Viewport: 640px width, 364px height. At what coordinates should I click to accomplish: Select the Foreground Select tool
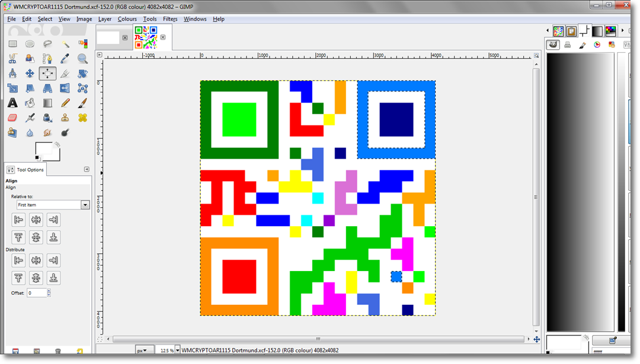point(30,59)
